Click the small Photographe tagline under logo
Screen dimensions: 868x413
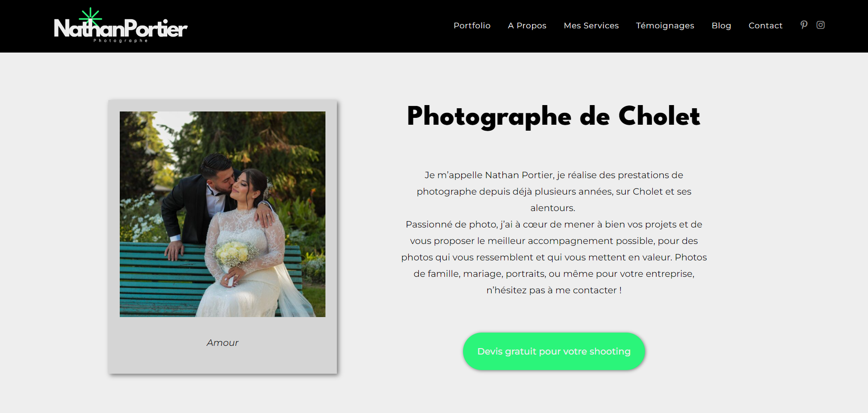tap(121, 41)
